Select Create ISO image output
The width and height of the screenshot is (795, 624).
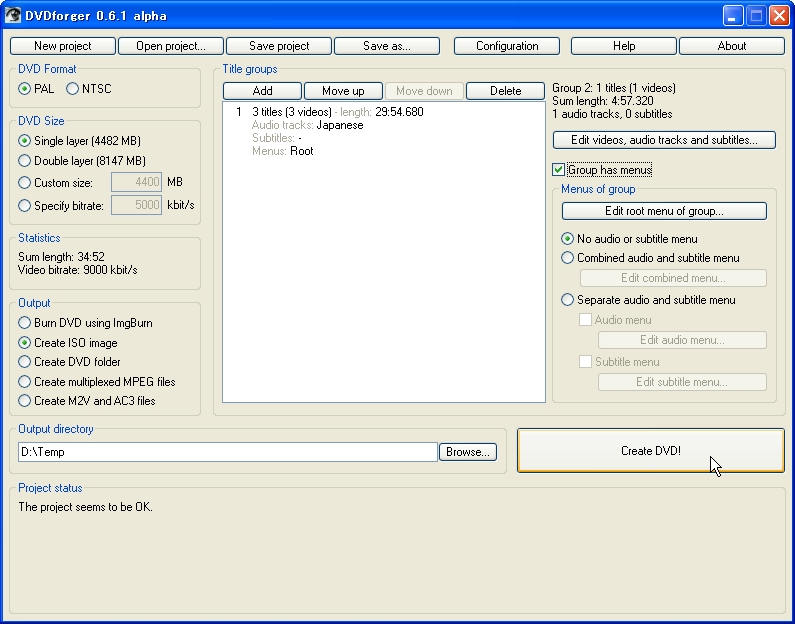(x=24, y=343)
